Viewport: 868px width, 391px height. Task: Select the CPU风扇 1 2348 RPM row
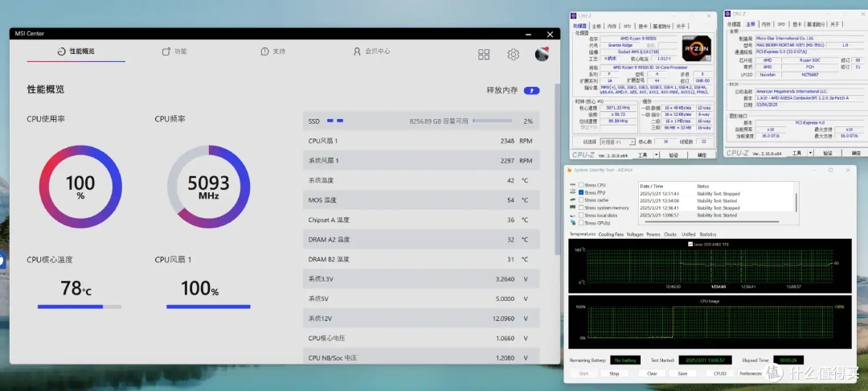pos(421,141)
